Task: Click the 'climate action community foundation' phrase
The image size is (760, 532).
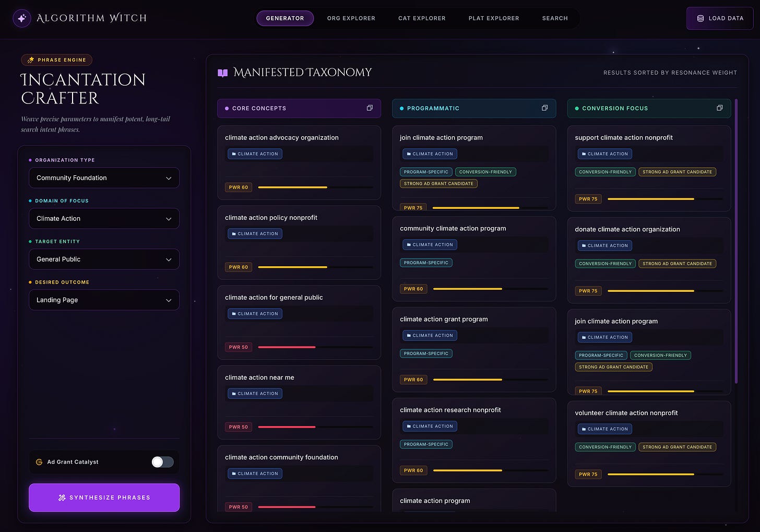Action: pyautogui.click(x=281, y=457)
